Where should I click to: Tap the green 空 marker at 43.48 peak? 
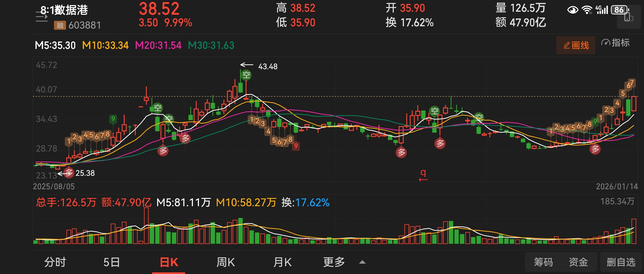[246, 74]
